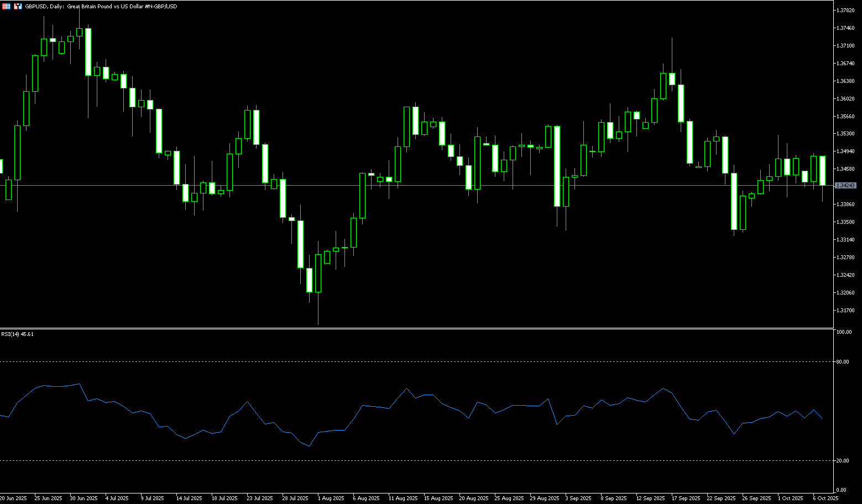Click the 1.31700 price on the scale
Screen dimensions: 862x504
pos(845,311)
